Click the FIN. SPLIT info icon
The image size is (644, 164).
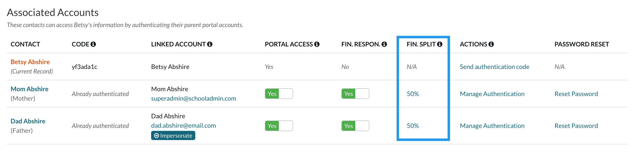coord(440,44)
